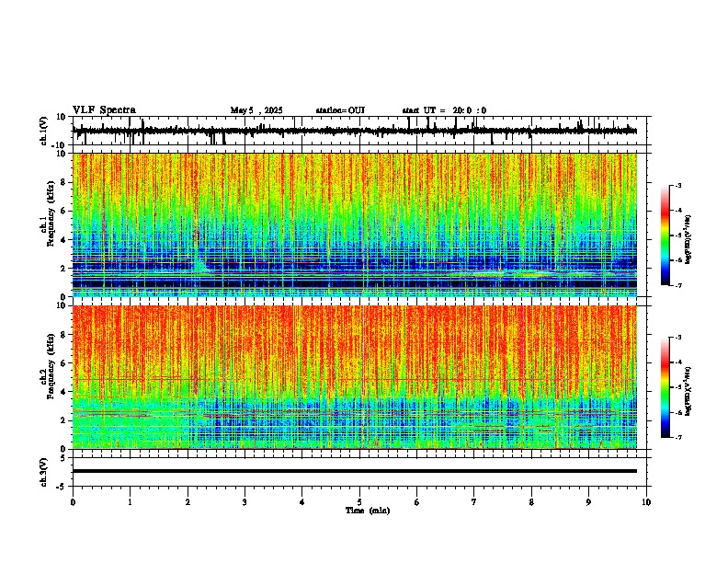
Task: Click time axis tick label "4"
Action: coord(302,502)
